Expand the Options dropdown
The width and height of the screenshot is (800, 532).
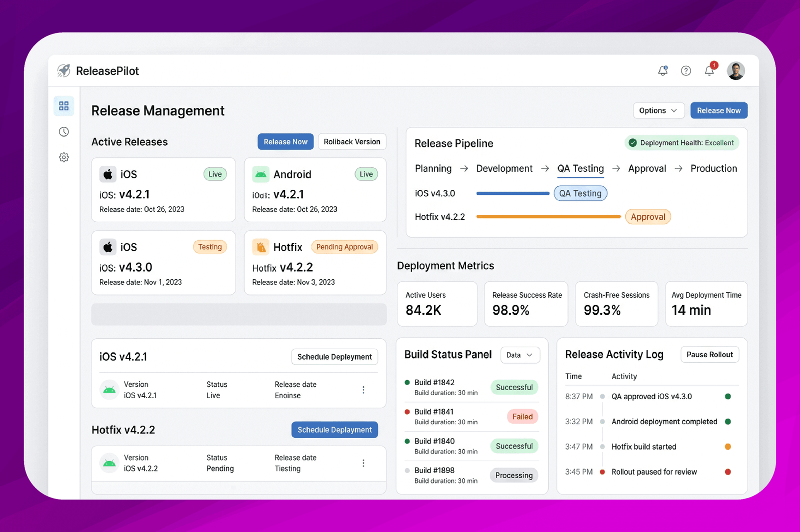tap(658, 110)
